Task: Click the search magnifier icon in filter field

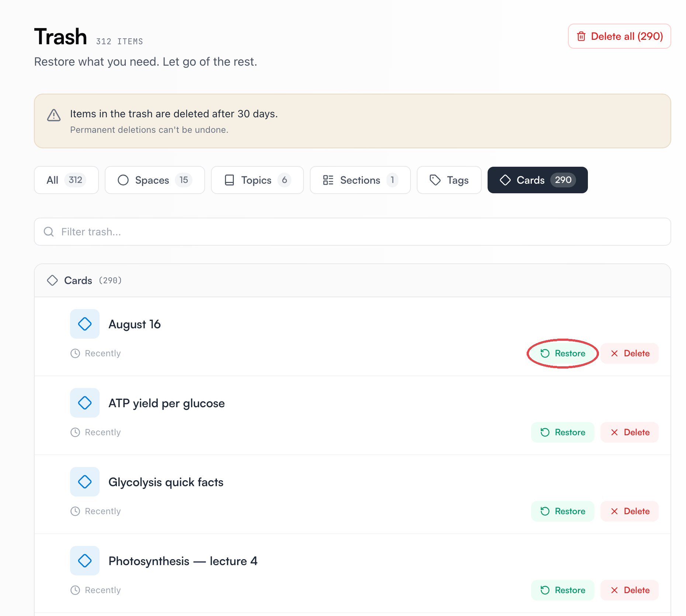Action: [49, 232]
